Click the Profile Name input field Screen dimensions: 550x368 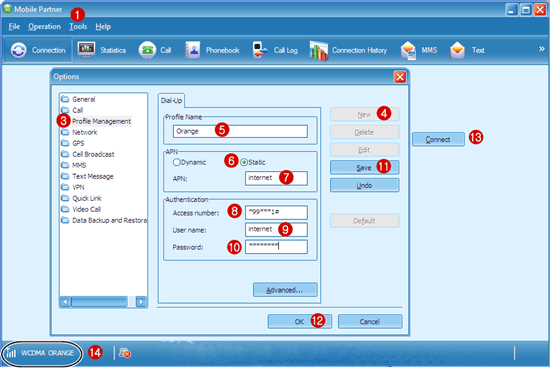tap(240, 131)
